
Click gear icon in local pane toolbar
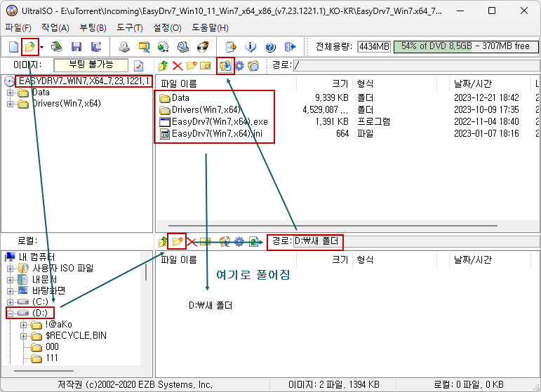pos(239,242)
